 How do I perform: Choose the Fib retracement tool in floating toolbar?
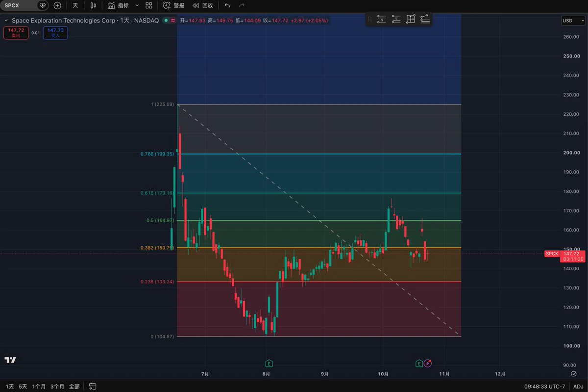[425, 19]
